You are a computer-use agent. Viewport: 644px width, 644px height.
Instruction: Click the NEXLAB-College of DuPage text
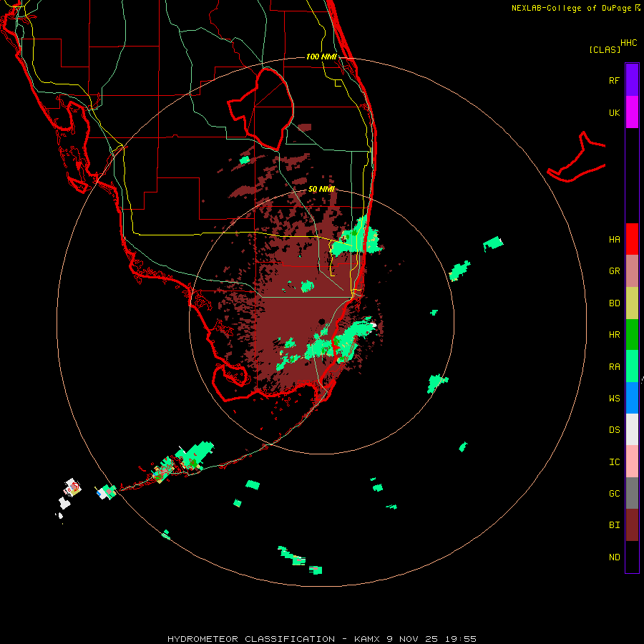tap(571, 8)
